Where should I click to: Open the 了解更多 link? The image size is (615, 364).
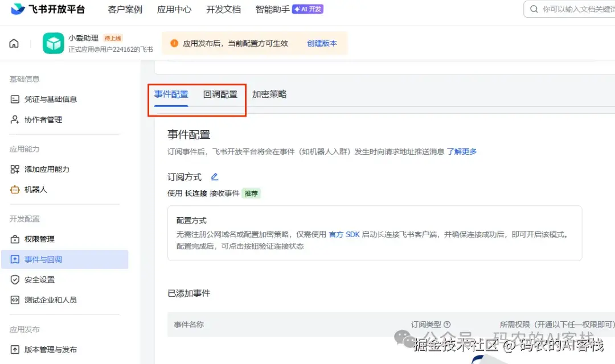point(462,152)
